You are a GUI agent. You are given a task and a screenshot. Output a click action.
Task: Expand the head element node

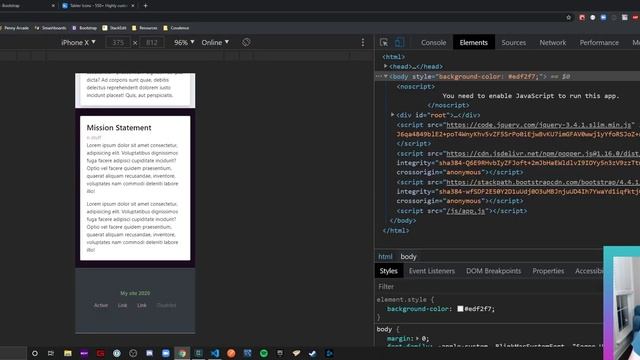[386, 66]
